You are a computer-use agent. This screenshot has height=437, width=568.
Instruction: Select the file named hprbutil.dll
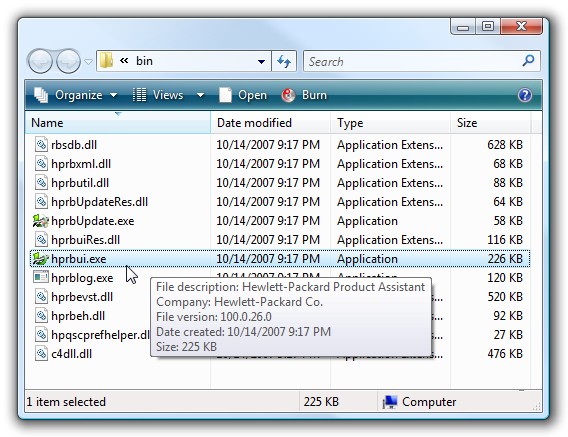point(80,183)
